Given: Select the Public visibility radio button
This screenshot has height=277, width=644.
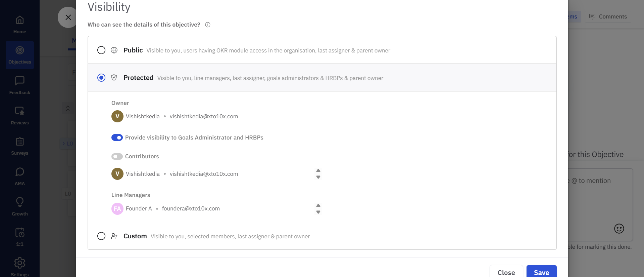Looking at the screenshot, I should [x=101, y=50].
